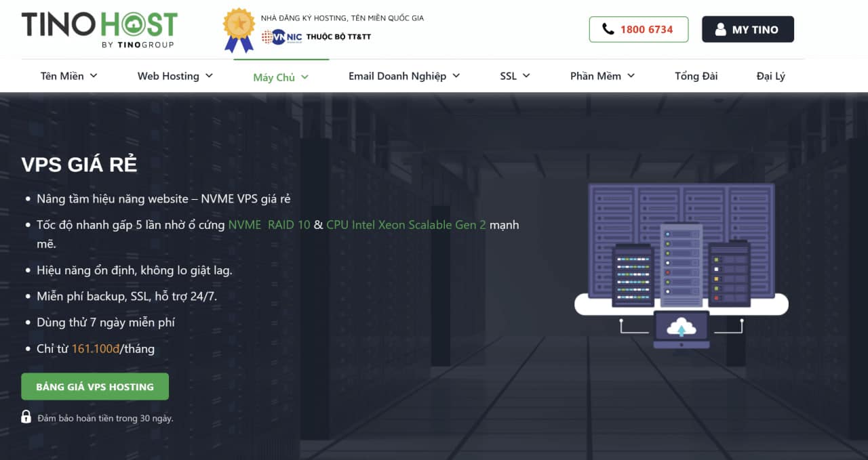Screen dimensions: 868x460
Task: Expand the Tên Miền chevron arrow
Action: click(94, 76)
